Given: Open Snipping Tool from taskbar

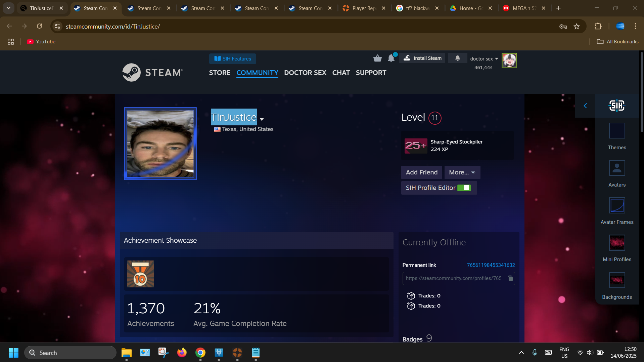Looking at the screenshot, I should click(164, 353).
